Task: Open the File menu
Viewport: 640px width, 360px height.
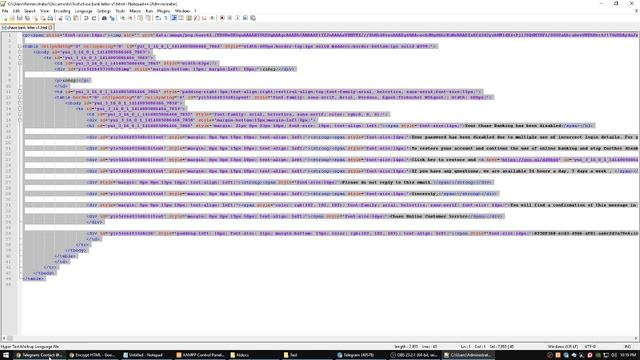Action: pyautogui.click(x=5, y=11)
